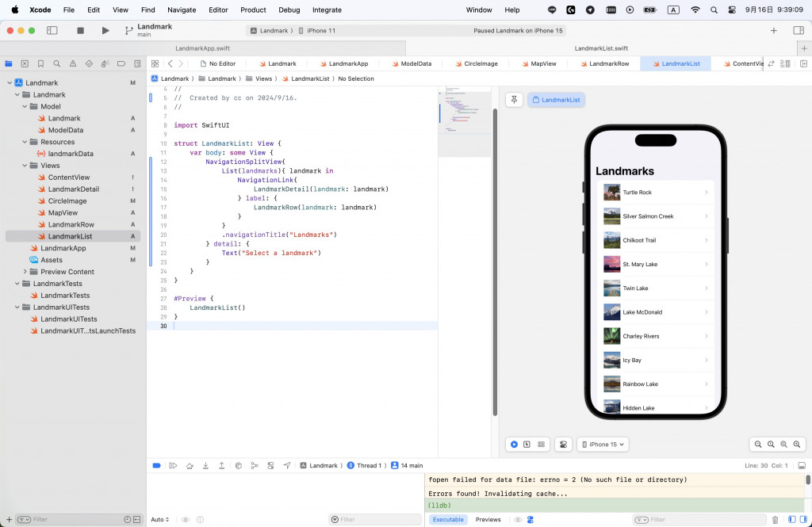Open the Test navigator diamond icon
812x527 pixels.
coord(89,63)
